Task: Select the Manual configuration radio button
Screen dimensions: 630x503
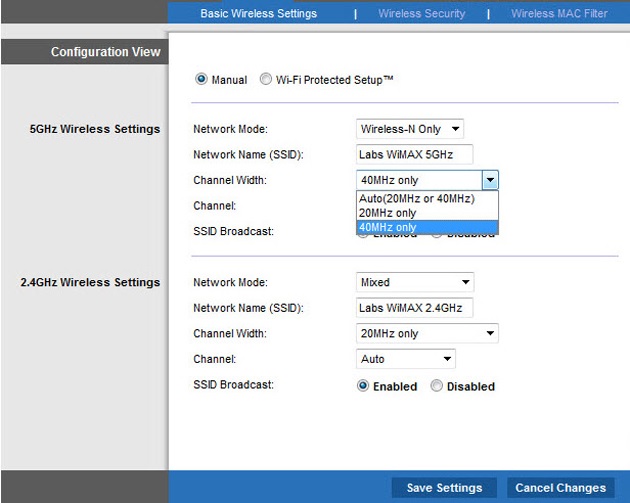Action: pos(202,80)
